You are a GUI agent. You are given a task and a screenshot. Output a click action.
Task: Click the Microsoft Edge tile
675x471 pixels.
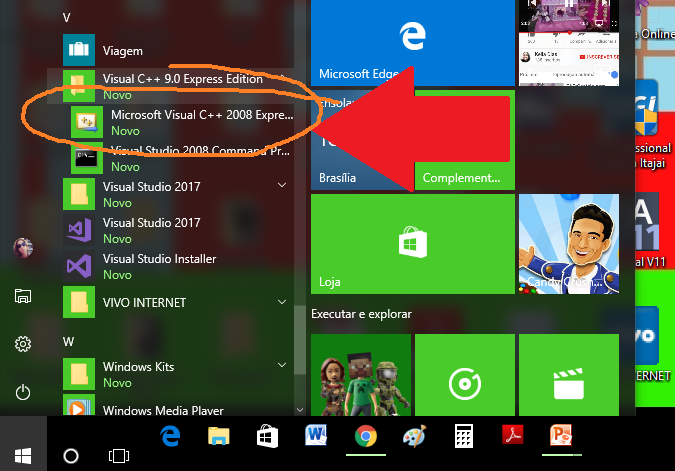[x=412, y=43]
